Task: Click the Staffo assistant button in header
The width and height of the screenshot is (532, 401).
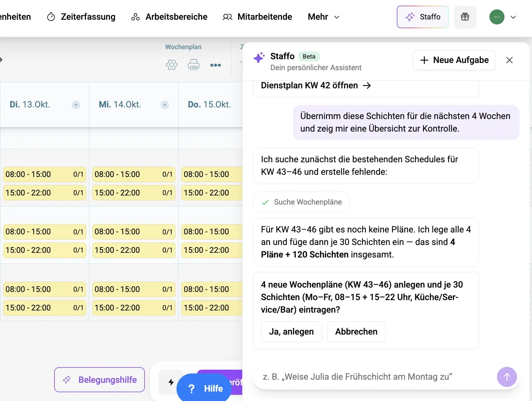Action: pos(422,17)
